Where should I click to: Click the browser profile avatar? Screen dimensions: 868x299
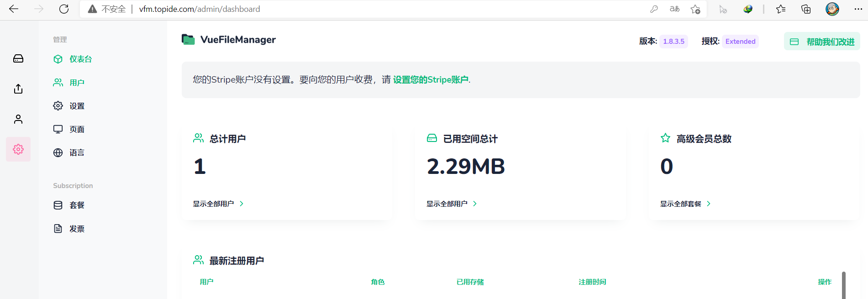point(832,9)
